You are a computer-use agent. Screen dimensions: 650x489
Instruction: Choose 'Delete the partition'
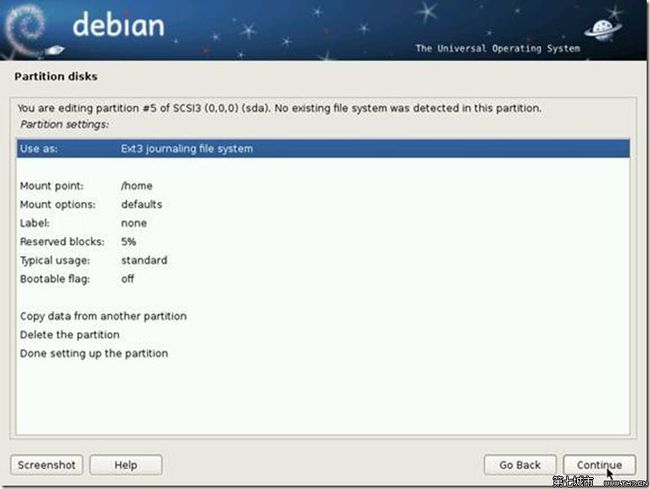click(323, 335)
